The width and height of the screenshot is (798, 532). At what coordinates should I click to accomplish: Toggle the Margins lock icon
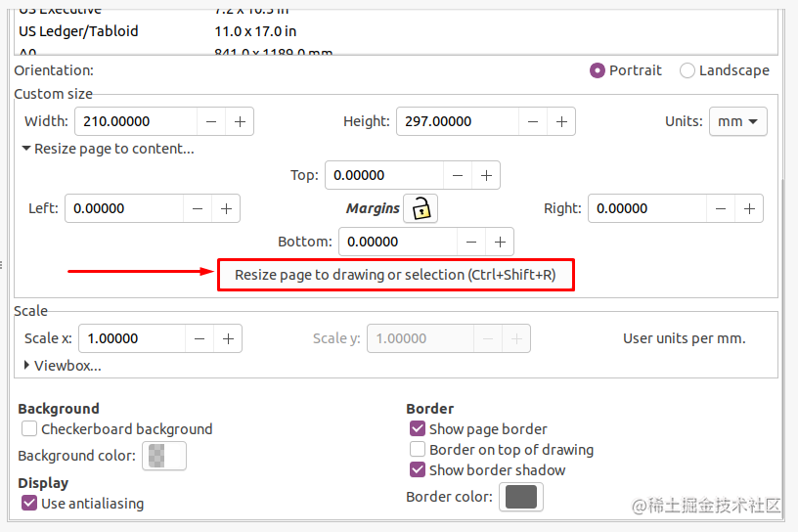click(x=421, y=208)
